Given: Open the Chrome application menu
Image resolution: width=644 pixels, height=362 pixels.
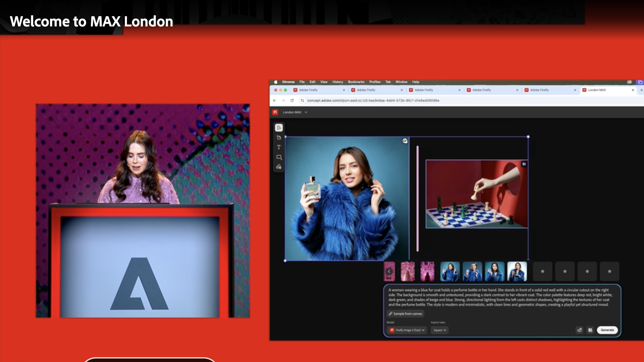Looking at the screenshot, I should coord(288,82).
